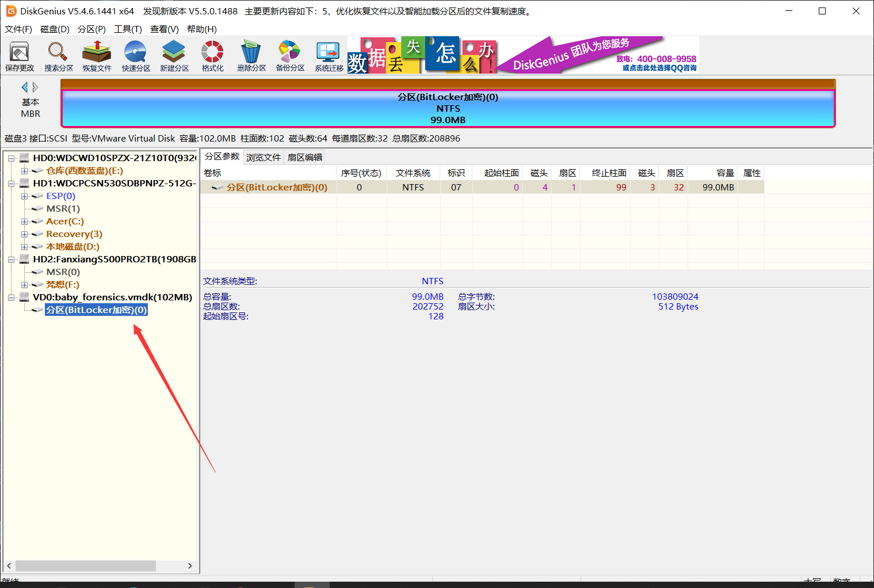Open the Search Partition (搜索分区) tool
This screenshot has width=874, height=588.
[x=59, y=56]
